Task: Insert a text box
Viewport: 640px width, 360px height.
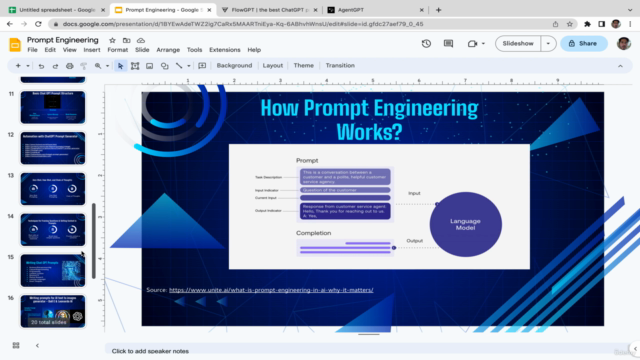Action: pyautogui.click(x=135, y=66)
